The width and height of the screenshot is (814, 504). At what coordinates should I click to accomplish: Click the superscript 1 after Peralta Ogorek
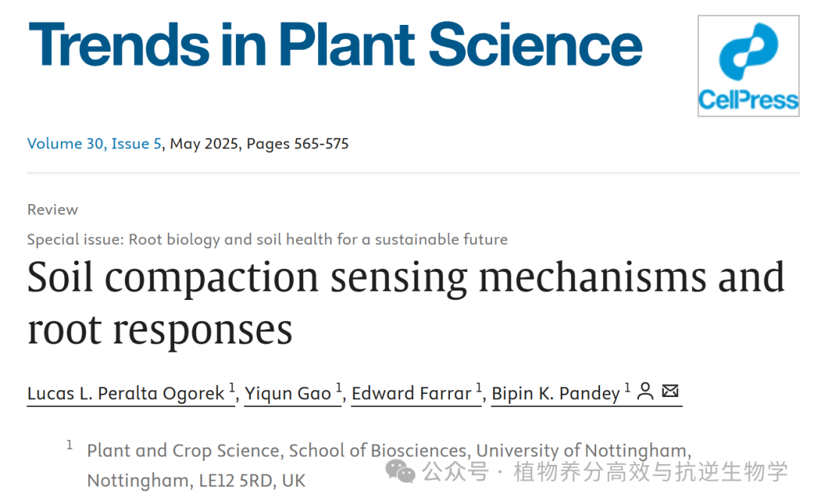click(x=232, y=388)
